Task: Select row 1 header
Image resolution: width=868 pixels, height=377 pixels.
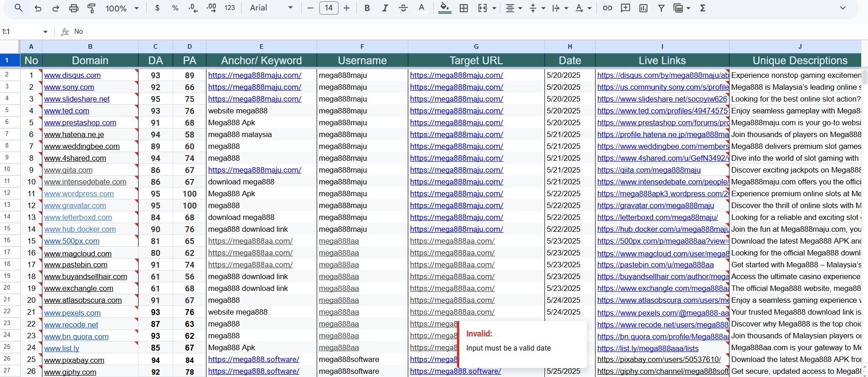Action: pyautogui.click(x=10, y=60)
